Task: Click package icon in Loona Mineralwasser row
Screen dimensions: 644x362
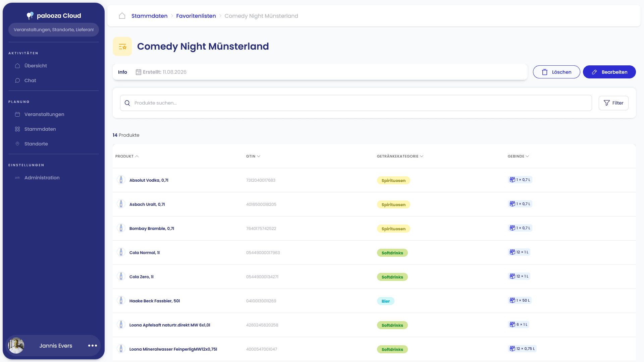Action: tap(513, 349)
